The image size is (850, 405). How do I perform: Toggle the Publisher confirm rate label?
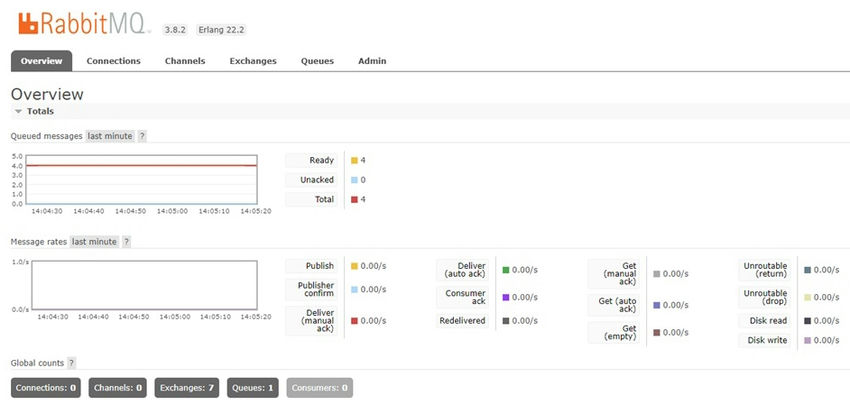(311, 290)
